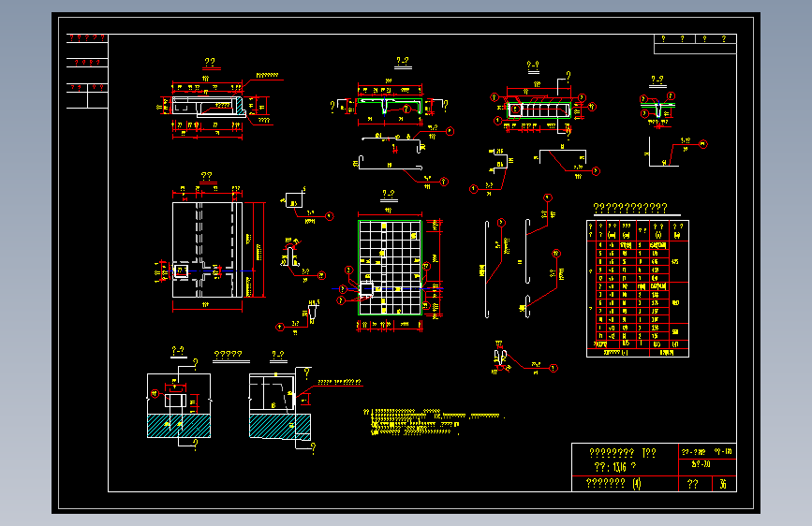Select the title block sheet number 36

tap(723, 484)
